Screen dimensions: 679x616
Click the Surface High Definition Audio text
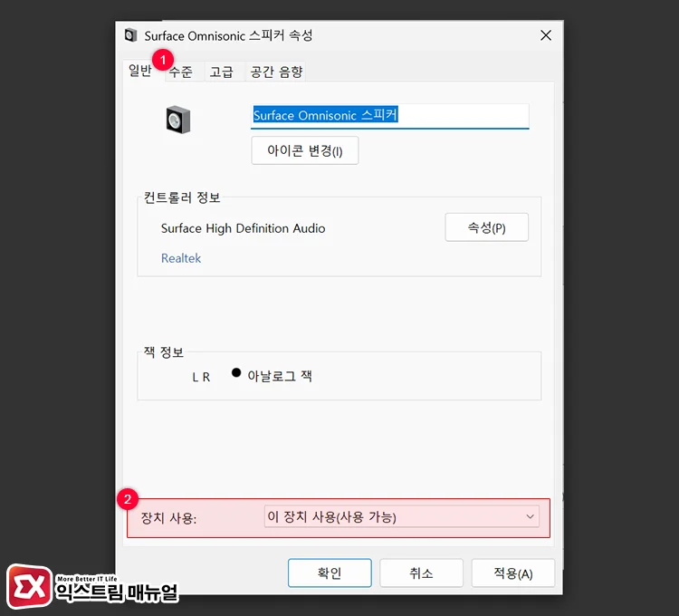[243, 228]
